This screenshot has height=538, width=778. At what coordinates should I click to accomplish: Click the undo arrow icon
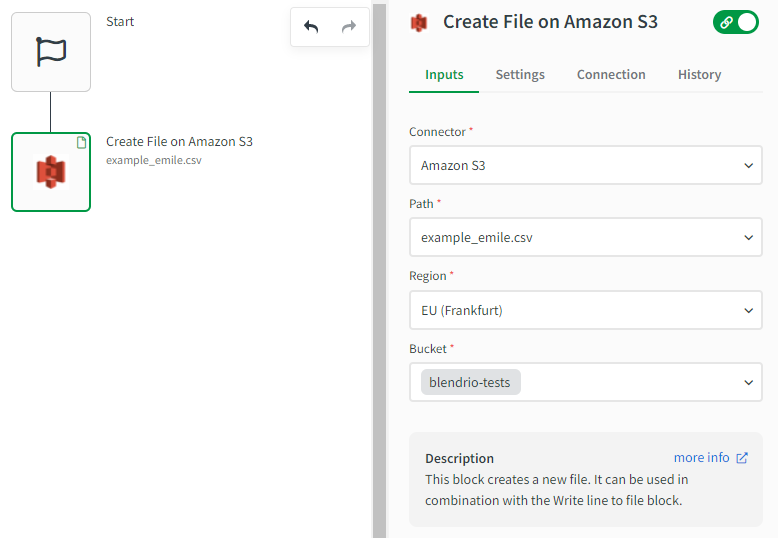point(311,27)
